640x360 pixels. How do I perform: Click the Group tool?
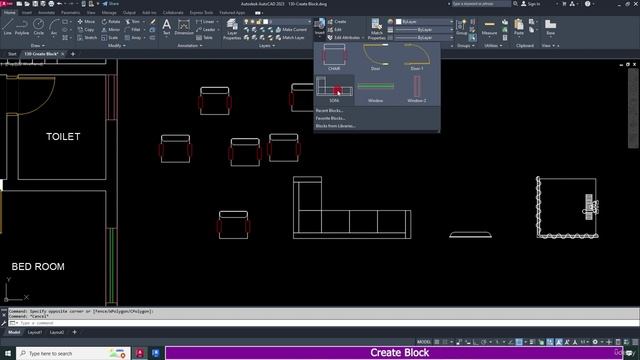click(x=462, y=27)
